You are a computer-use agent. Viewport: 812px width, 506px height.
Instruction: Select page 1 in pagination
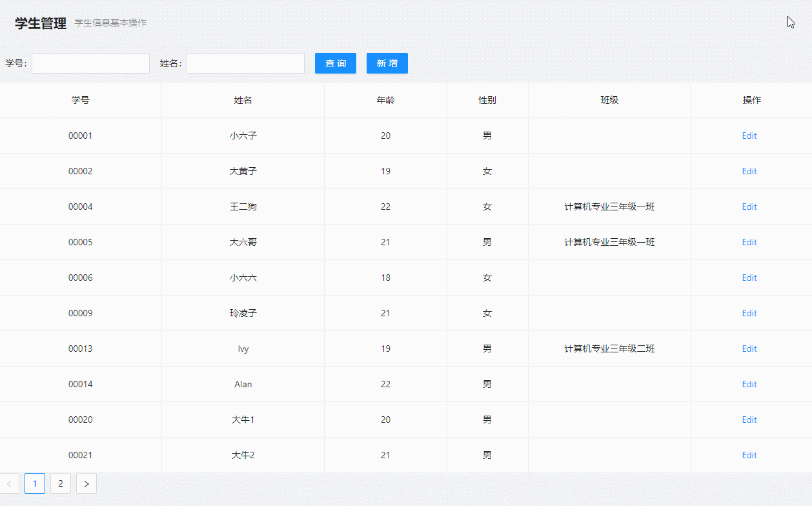tap(34, 483)
